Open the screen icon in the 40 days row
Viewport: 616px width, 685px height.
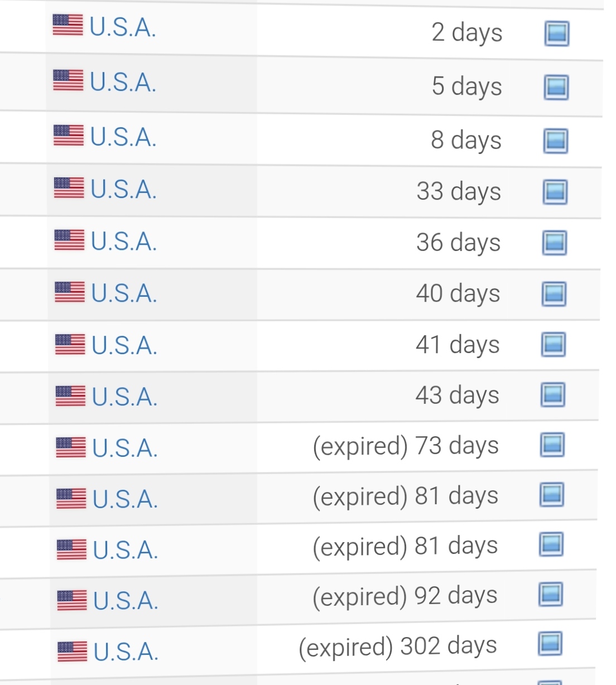coord(554,294)
